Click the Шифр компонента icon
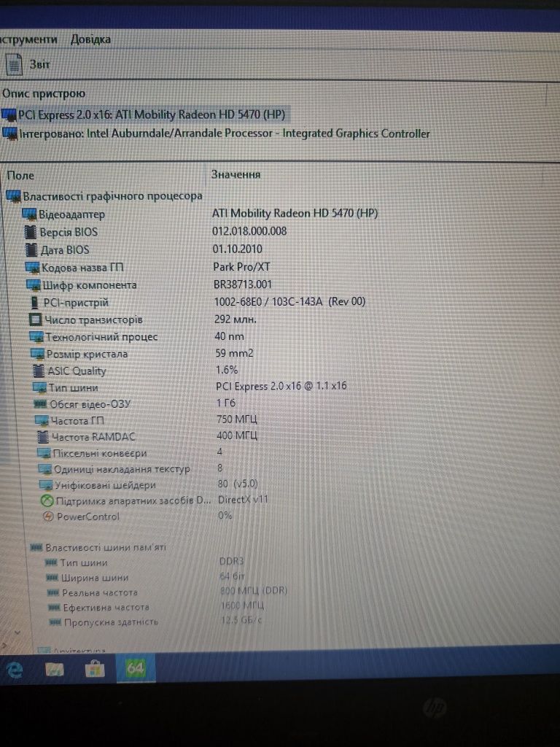 [34, 285]
